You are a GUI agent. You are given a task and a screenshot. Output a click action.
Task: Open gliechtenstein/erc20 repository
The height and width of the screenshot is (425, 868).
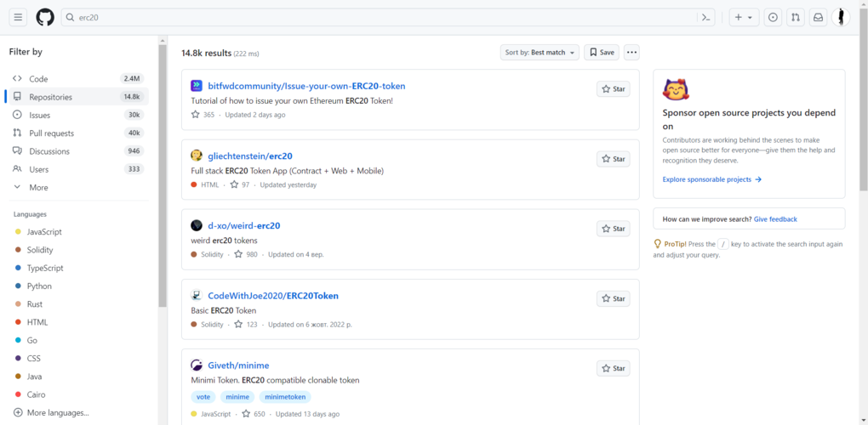[x=249, y=156]
